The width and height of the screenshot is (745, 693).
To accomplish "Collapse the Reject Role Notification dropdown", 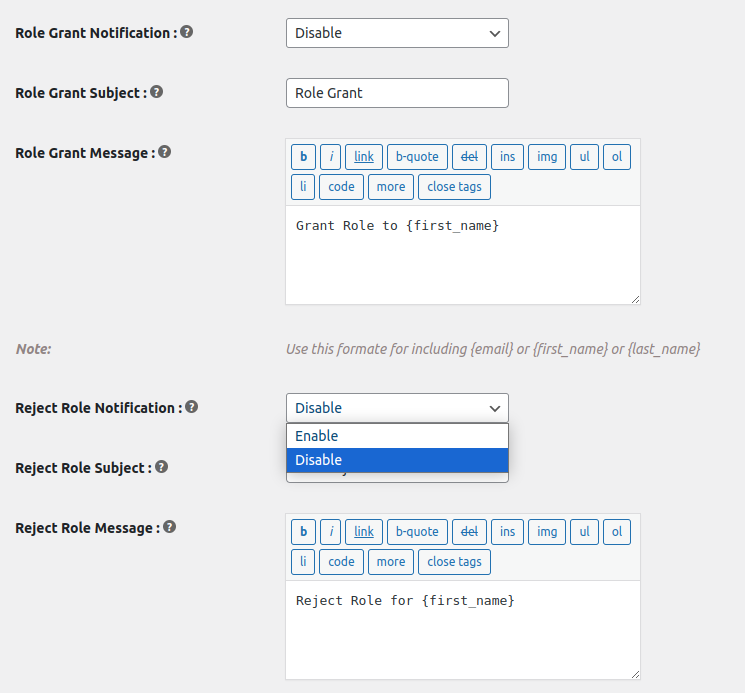I will 397,408.
